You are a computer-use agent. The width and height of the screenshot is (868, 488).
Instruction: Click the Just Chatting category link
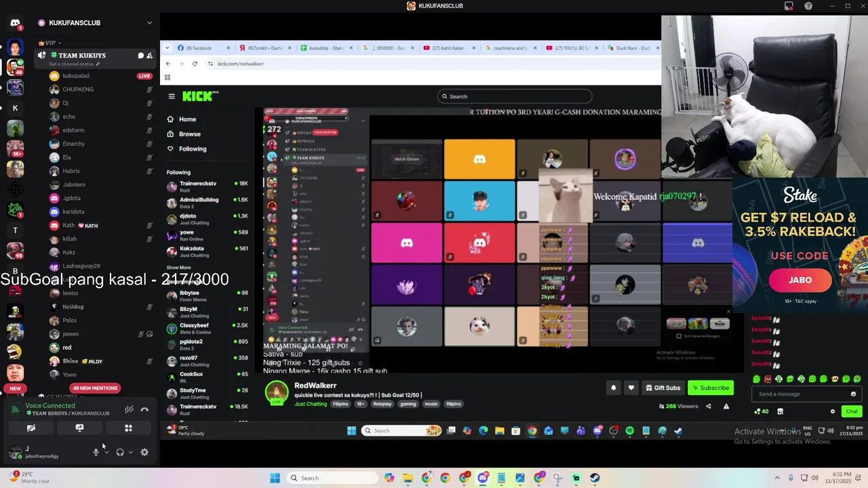(311, 404)
